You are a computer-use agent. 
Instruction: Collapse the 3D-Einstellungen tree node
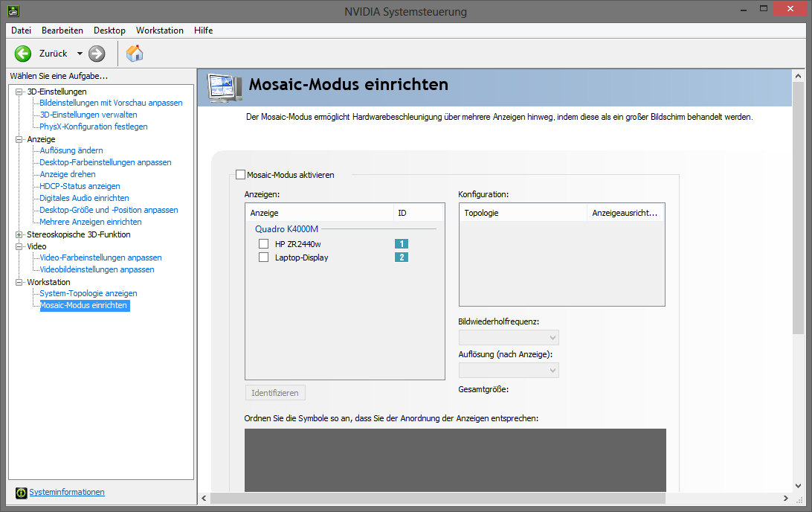tap(19, 92)
